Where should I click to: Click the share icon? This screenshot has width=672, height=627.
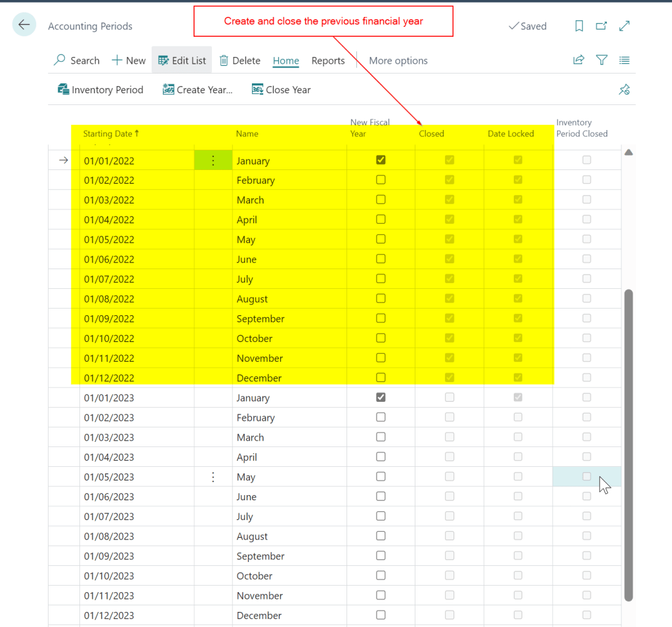coord(579,60)
